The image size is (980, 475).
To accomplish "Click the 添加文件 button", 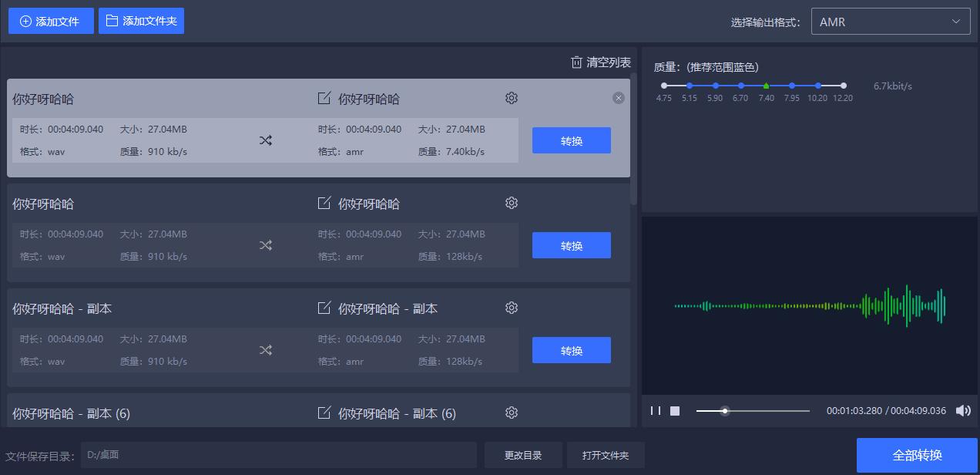I will point(51,21).
